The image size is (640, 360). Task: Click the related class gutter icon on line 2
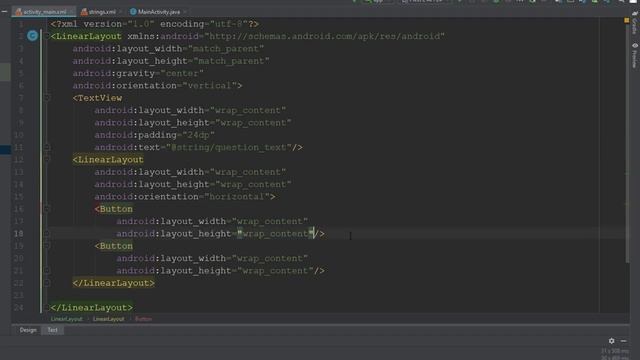pos(33,36)
